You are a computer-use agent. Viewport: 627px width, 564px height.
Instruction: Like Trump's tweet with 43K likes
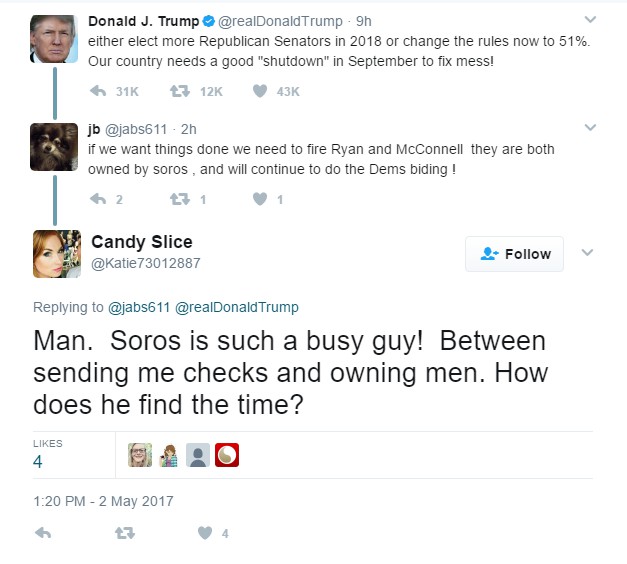(x=259, y=91)
